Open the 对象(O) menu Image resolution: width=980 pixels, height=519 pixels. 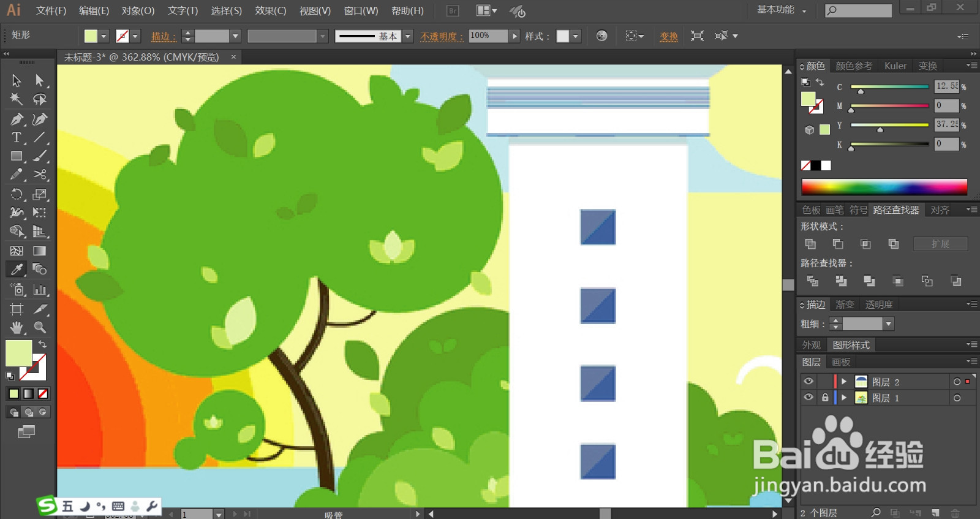coord(138,10)
